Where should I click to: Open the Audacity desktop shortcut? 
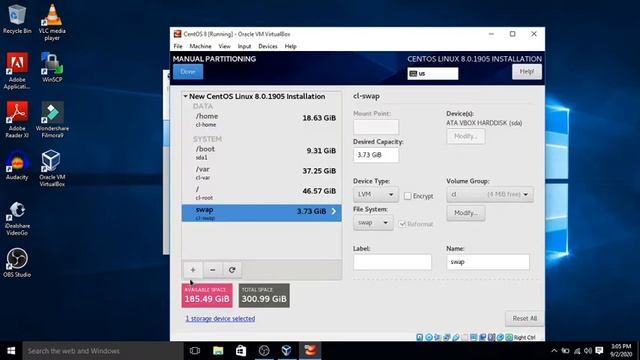[x=17, y=165]
